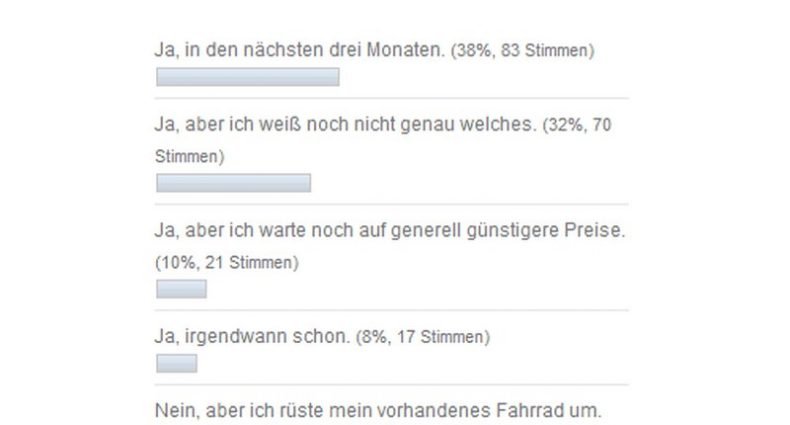Click the divider line below the 8% bar
790x425 pixels.
[390, 384]
